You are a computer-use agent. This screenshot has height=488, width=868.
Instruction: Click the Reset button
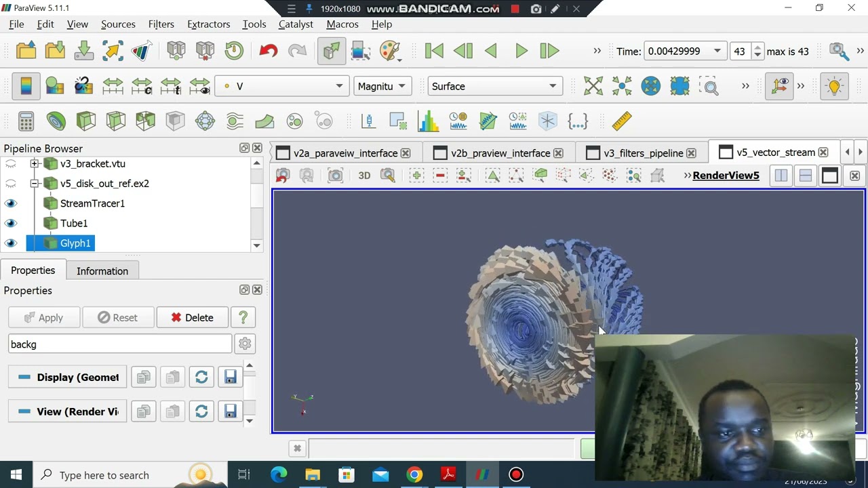pyautogui.click(x=117, y=317)
